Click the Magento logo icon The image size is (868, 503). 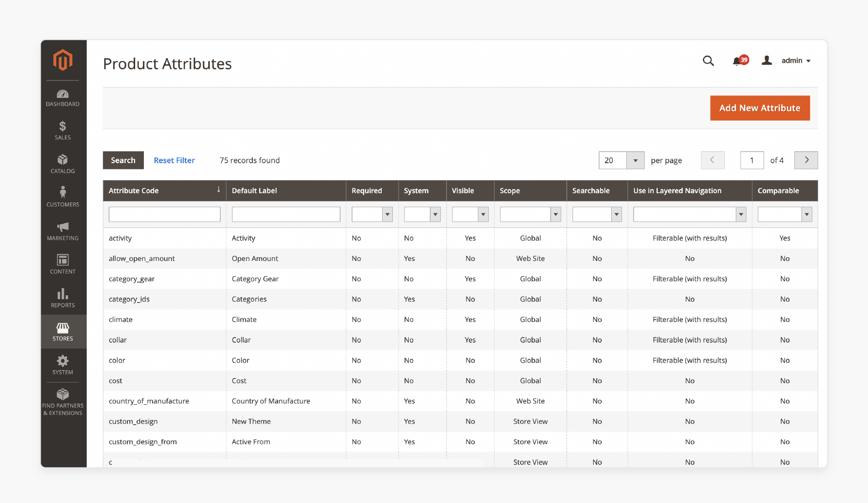63,60
